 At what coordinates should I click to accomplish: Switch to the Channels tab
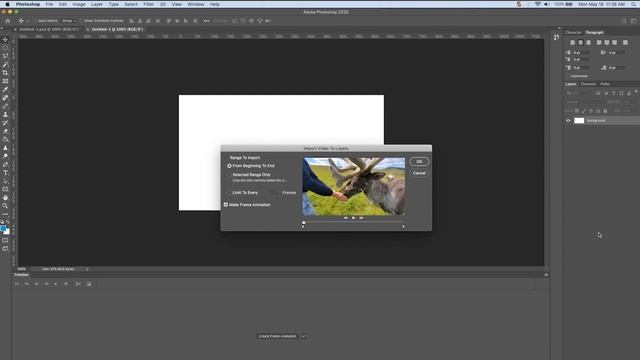(x=588, y=84)
